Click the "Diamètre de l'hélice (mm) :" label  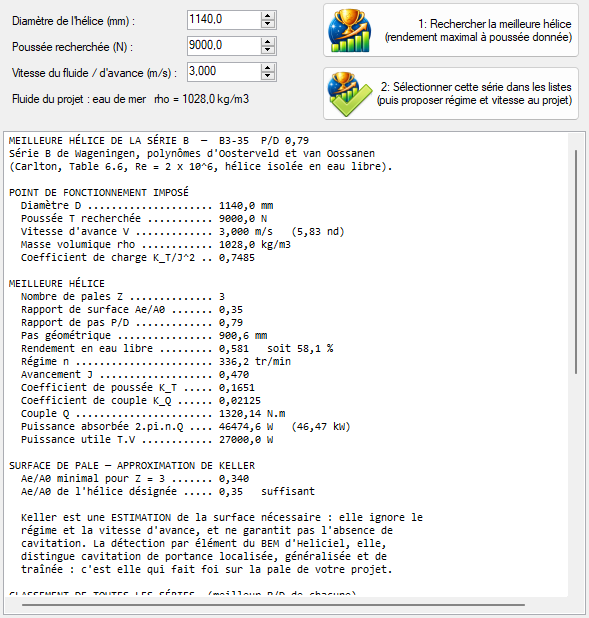(73, 21)
